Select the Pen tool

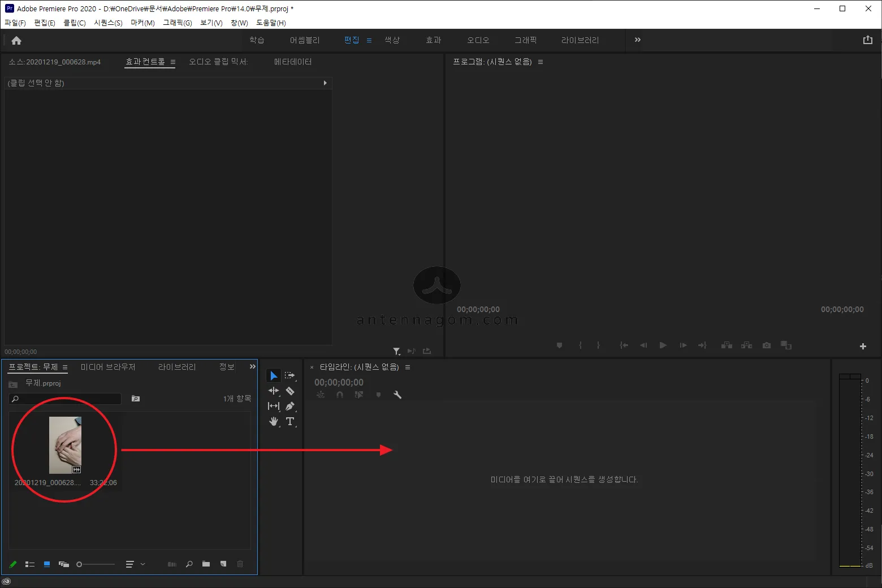pos(290,406)
